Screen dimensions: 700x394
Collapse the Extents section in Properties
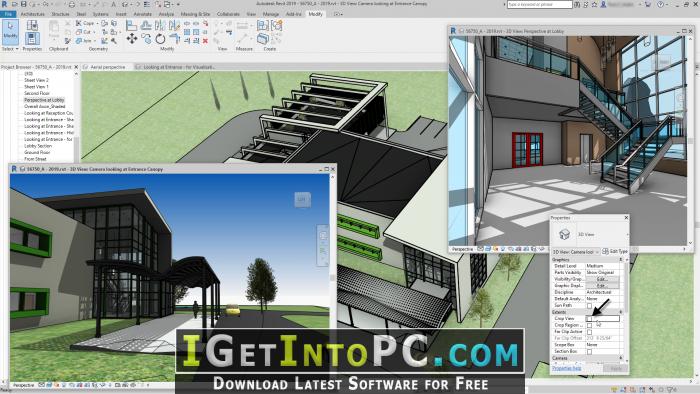coord(621,312)
